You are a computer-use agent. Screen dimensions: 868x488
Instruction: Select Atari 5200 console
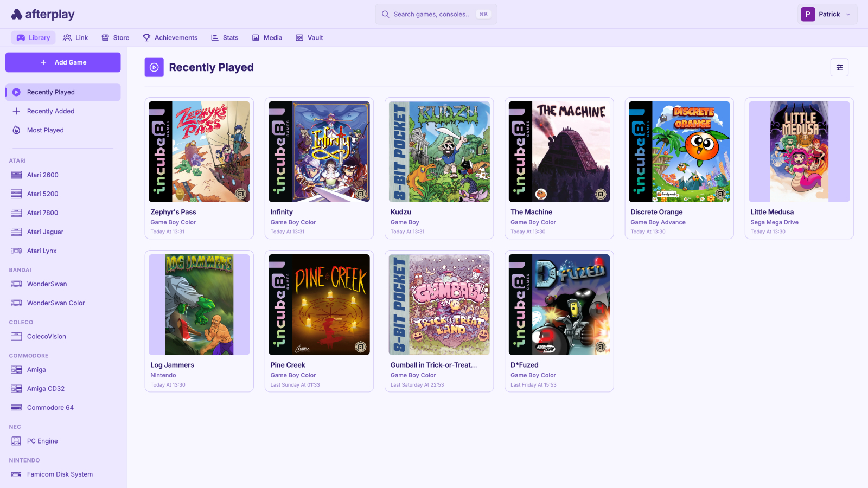(x=63, y=194)
